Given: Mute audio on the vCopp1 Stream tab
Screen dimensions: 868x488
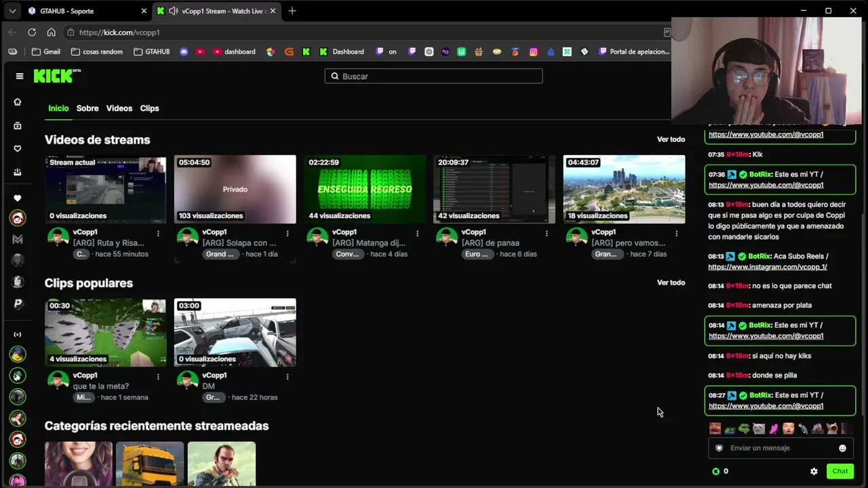Looking at the screenshot, I should 174,11.
